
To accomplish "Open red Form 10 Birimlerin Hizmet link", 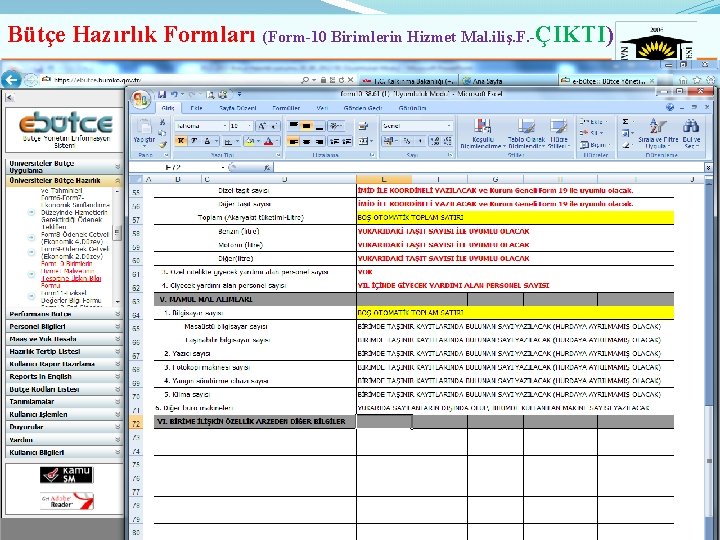I will [71, 275].
